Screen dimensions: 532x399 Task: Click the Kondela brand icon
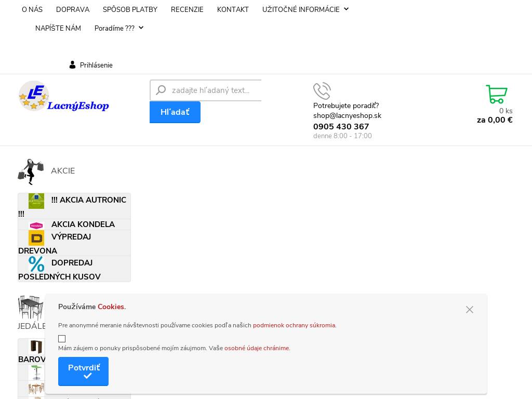point(36,225)
